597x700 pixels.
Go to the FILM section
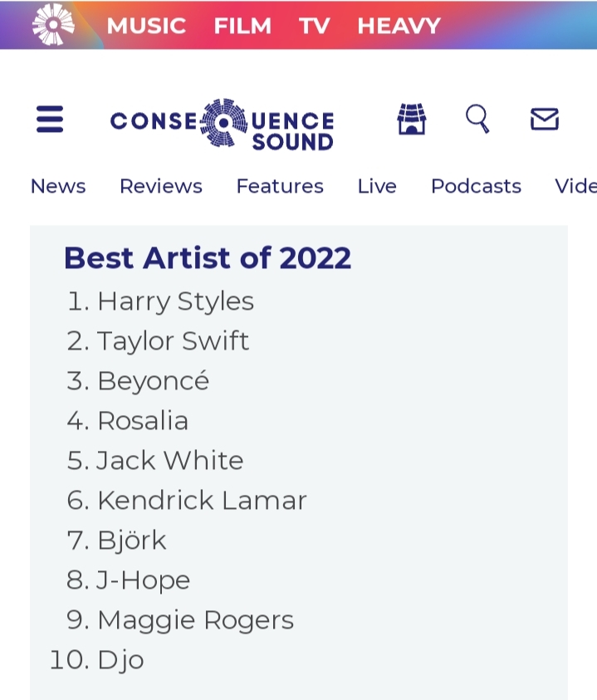click(x=242, y=26)
